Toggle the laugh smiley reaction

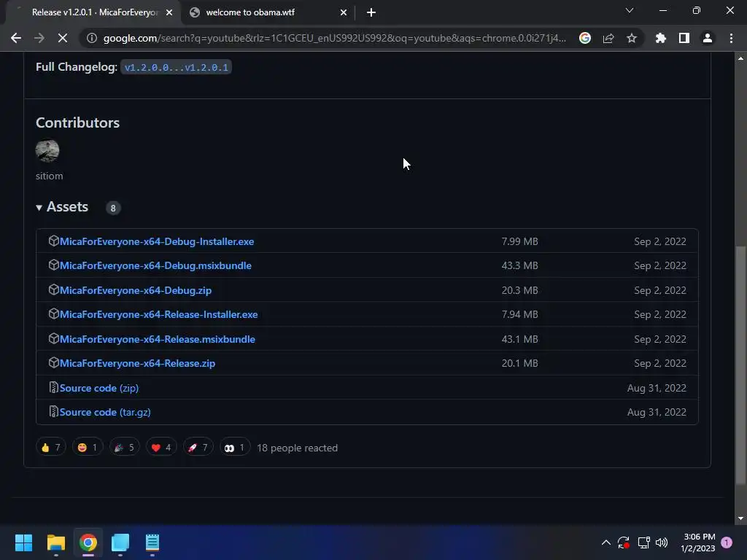click(88, 448)
